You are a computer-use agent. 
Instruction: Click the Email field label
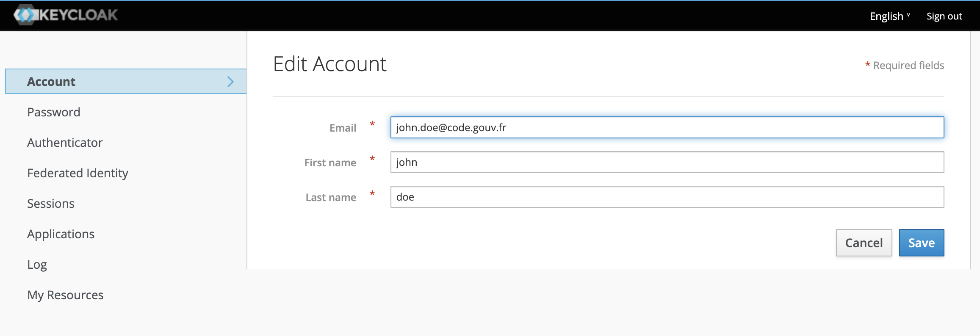343,128
